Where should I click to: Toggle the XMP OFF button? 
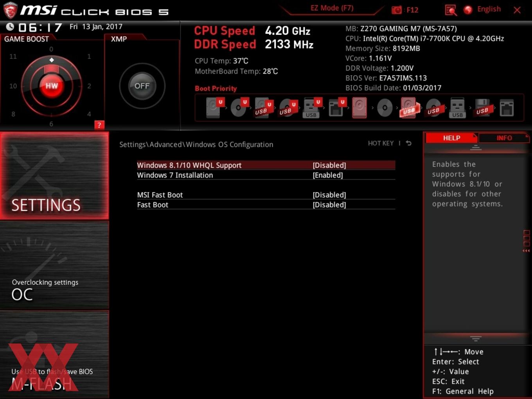(x=142, y=86)
